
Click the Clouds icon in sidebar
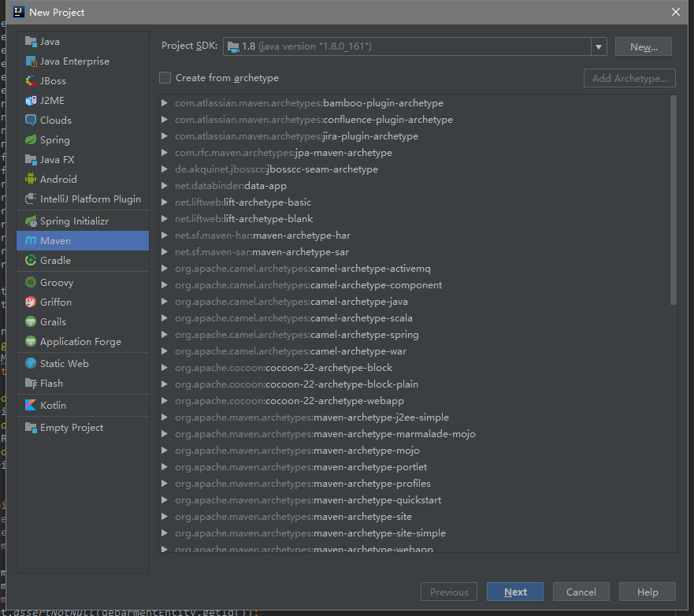31,121
